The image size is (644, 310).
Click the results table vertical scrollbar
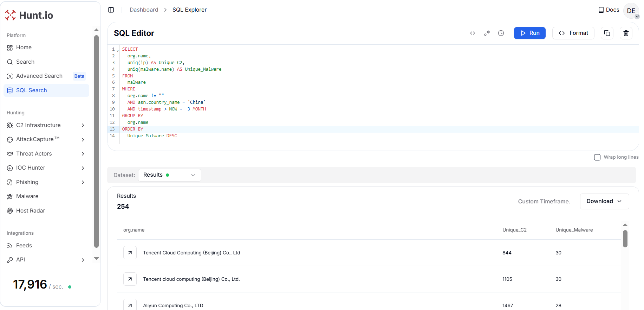coord(625,239)
